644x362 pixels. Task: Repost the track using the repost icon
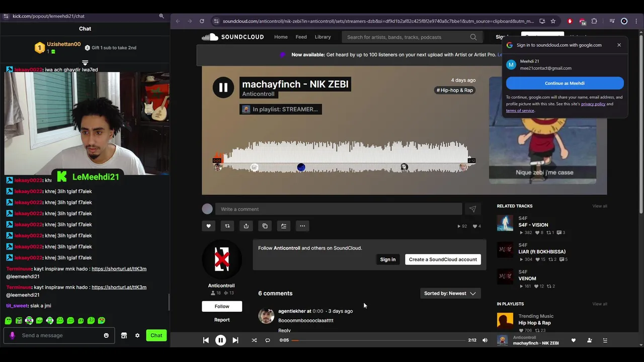(227, 226)
